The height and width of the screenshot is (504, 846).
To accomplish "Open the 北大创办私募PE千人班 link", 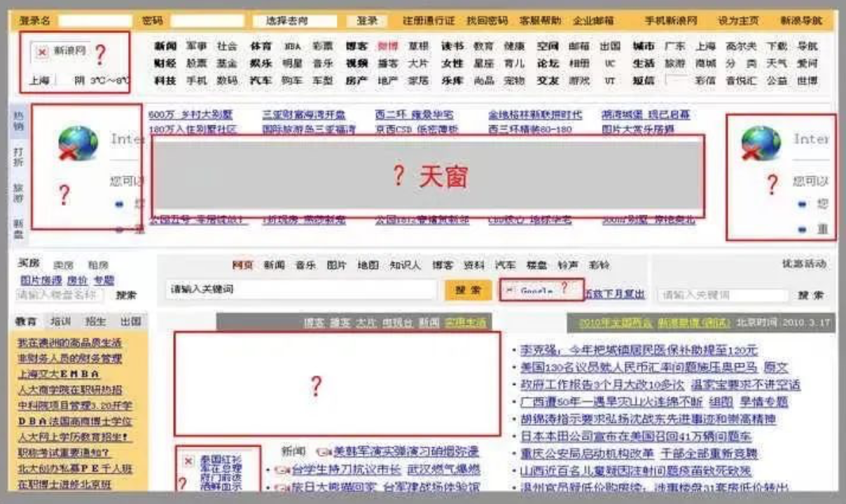I will (x=75, y=468).
